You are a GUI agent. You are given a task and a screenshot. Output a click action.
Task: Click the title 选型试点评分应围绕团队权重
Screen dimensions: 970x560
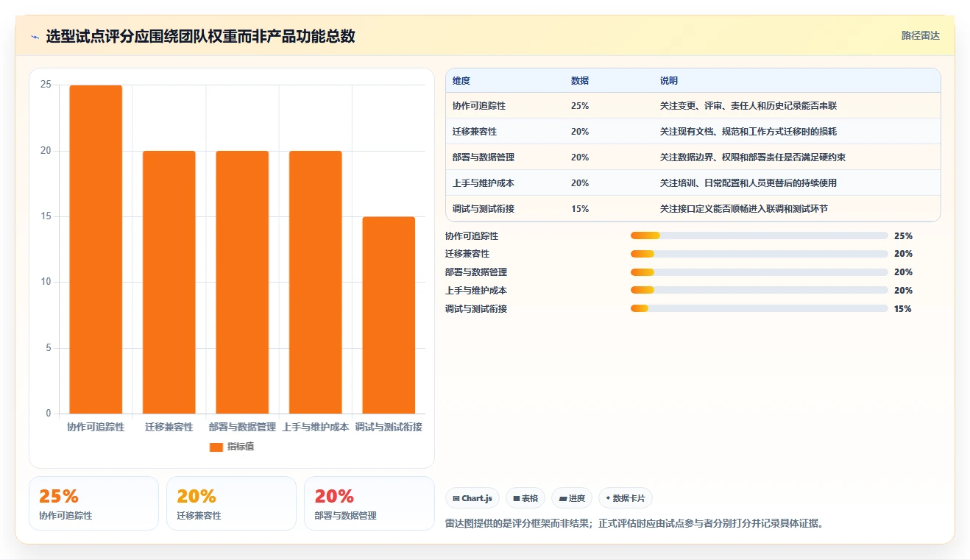point(200,36)
